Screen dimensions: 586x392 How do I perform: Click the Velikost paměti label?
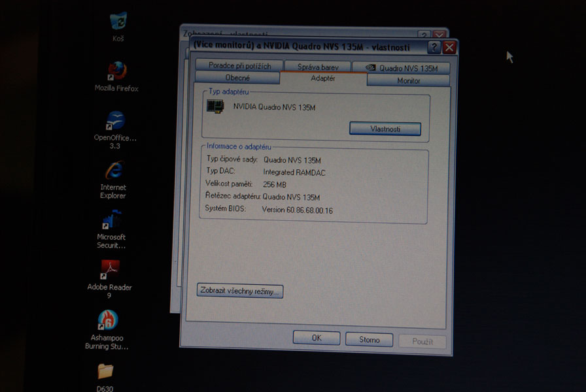click(x=229, y=184)
